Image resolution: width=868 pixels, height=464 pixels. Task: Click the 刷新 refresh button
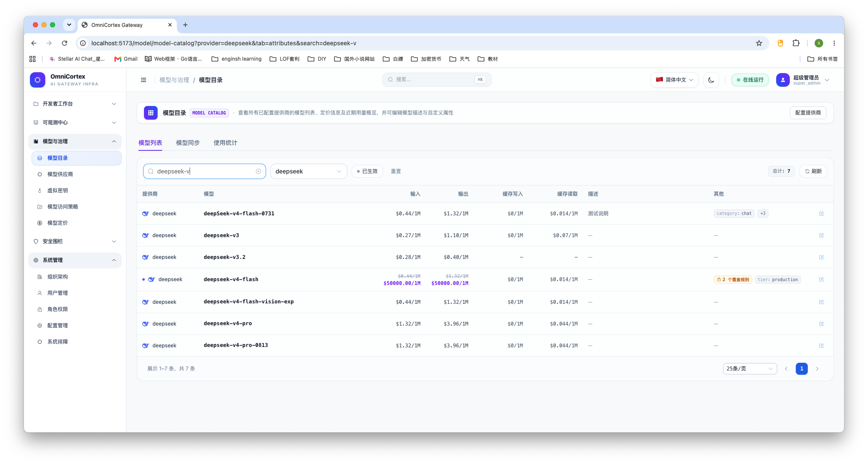pos(813,171)
